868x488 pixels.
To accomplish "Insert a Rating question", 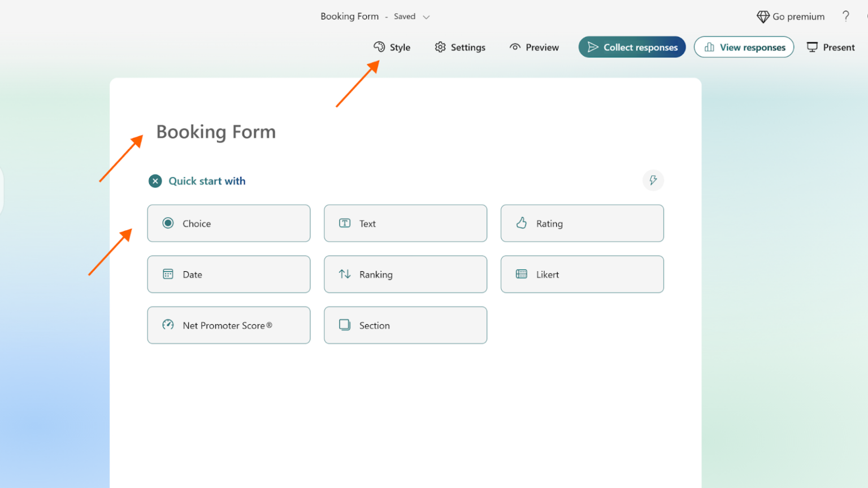I will (581, 223).
